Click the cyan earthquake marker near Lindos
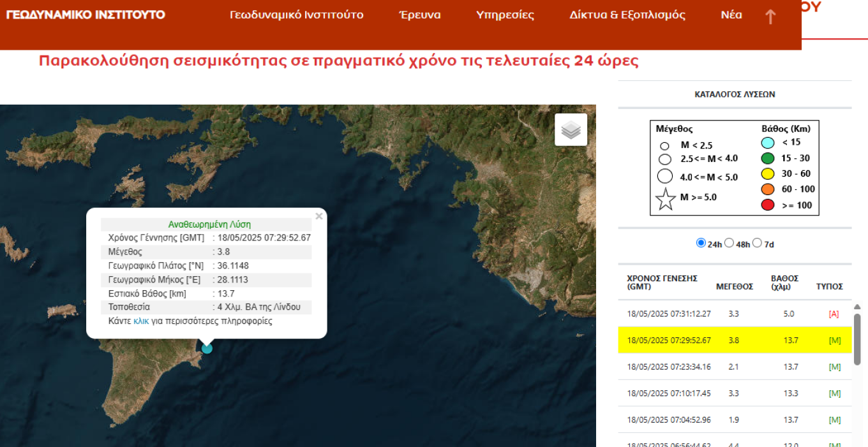The height and width of the screenshot is (447, 868). point(207,348)
